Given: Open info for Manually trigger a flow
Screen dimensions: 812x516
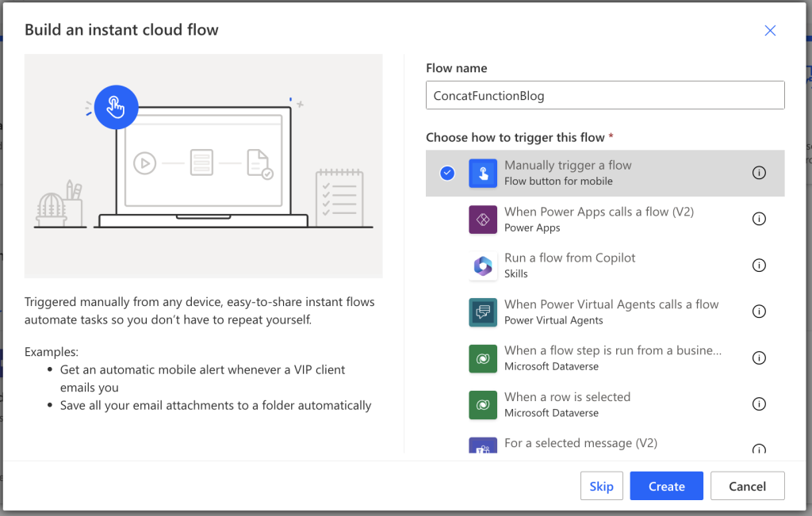Looking at the screenshot, I should point(759,173).
